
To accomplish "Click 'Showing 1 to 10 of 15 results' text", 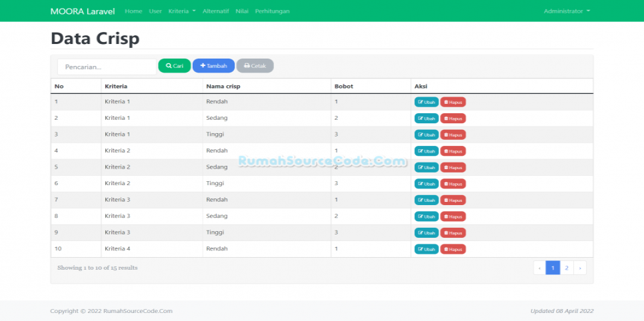I will [x=97, y=268].
